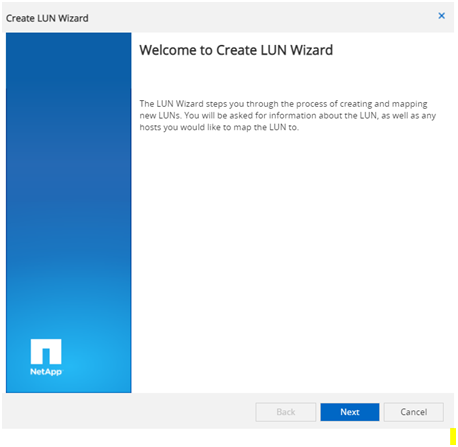Image resolution: width=458 pixels, height=447 pixels.
Task: Click the Next button
Action: click(x=350, y=412)
